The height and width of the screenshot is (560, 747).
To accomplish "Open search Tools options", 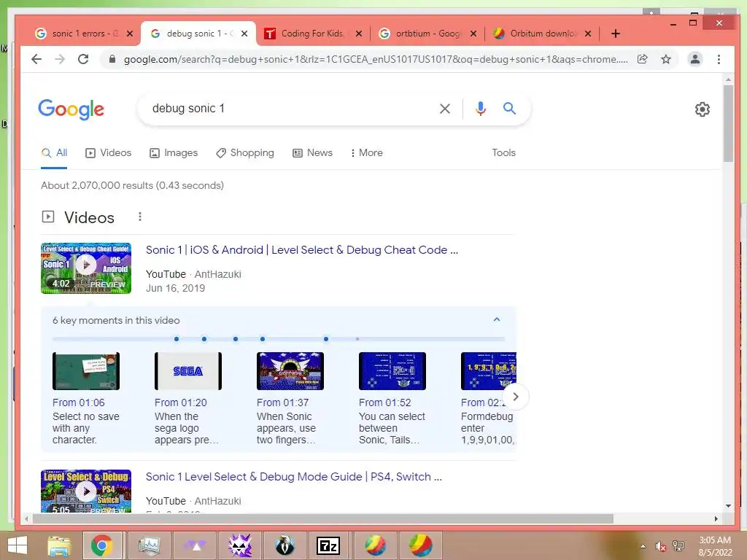I will 503,153.
